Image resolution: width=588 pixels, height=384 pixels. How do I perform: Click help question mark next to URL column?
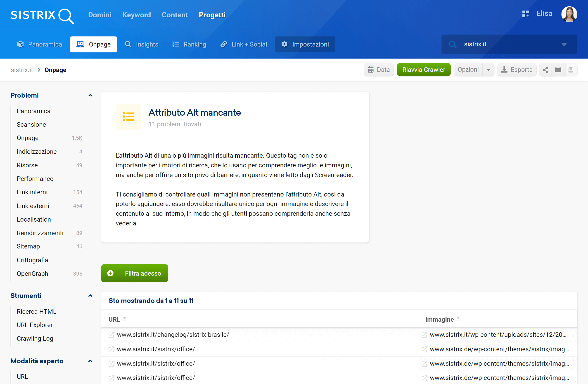[125, 318]
